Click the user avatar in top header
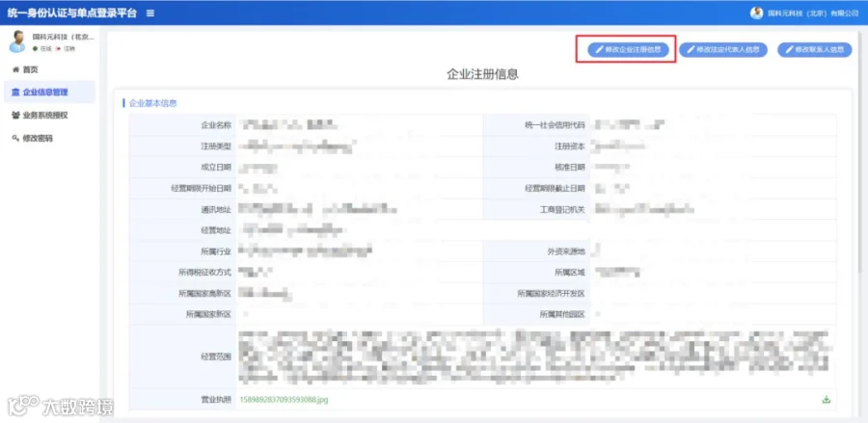 [x=756, y=13]
